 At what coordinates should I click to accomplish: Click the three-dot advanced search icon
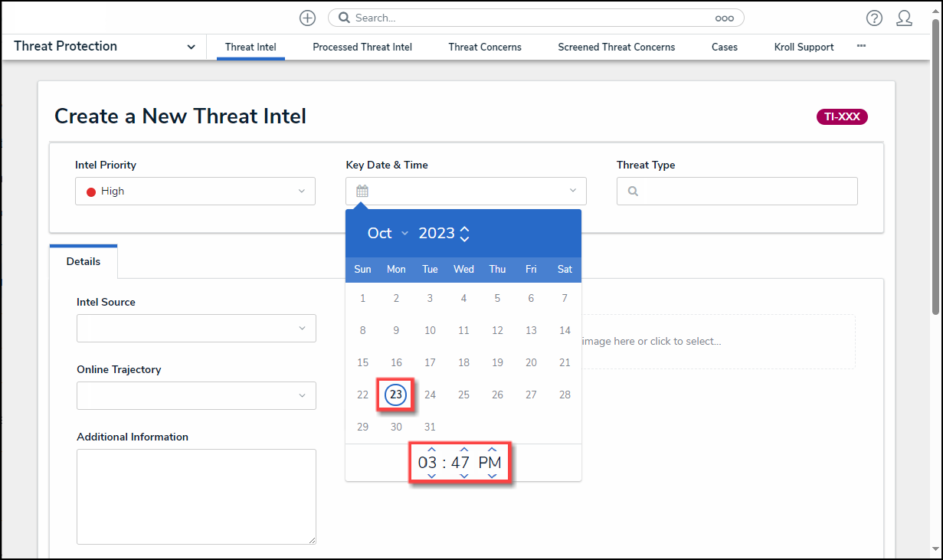[x=724, y=18]
